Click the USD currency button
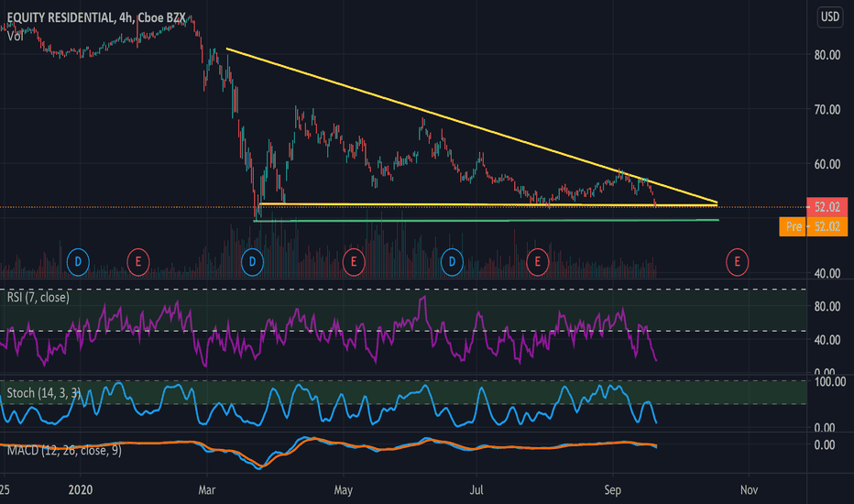The image size is (854, 504). 830,16
